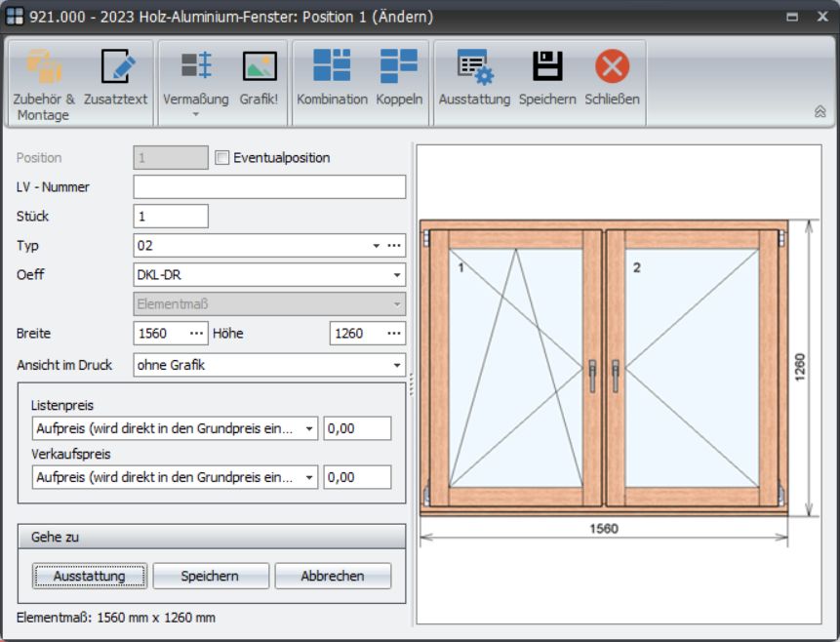Click the Speichern floppy disk icon
Viewport: 840px width, 642px height.
[x=546, y=68]
